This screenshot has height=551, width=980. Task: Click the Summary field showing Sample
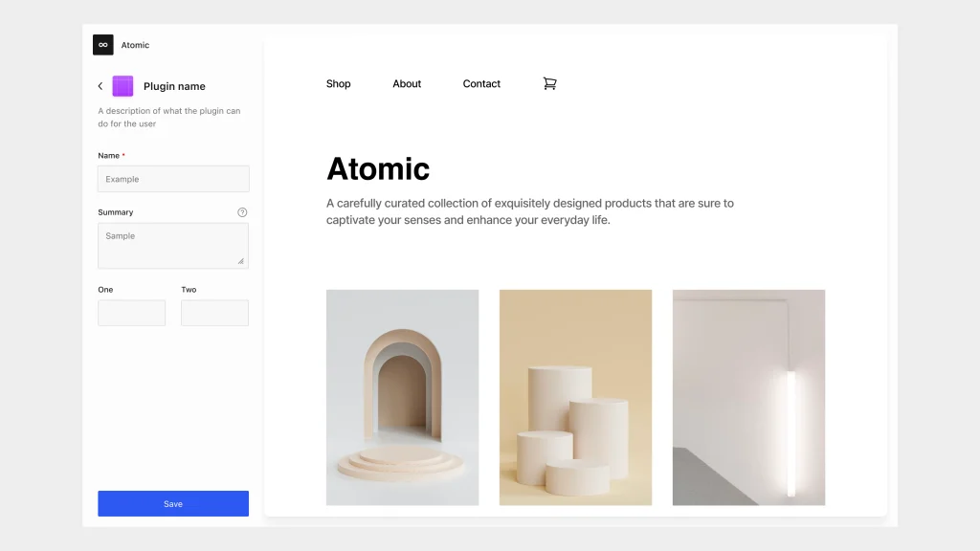[172, 245]
